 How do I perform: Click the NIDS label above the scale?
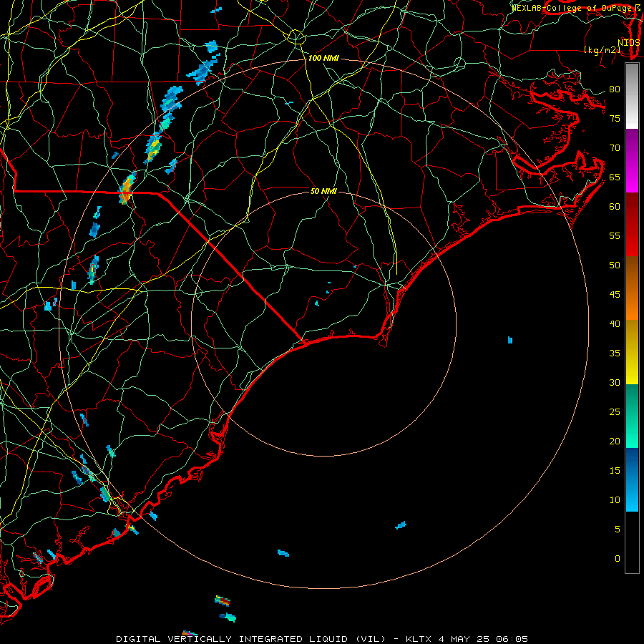(628, 43)
